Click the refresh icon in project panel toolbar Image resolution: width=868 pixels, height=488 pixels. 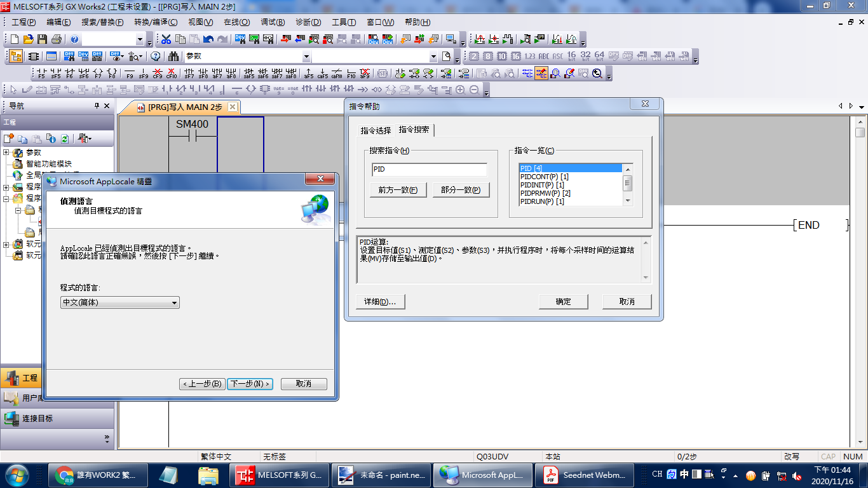[64, 139]
